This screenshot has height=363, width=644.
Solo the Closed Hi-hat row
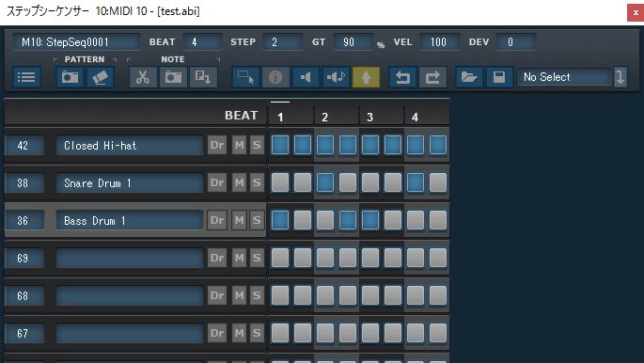(x=257, y=145)
